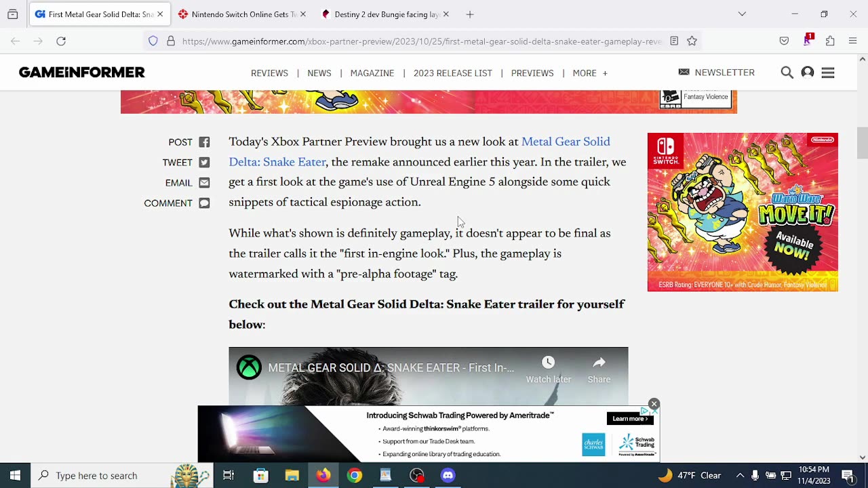Click the microphone tray icon
The width and height of the screenshot is (868, 488).
755,475
